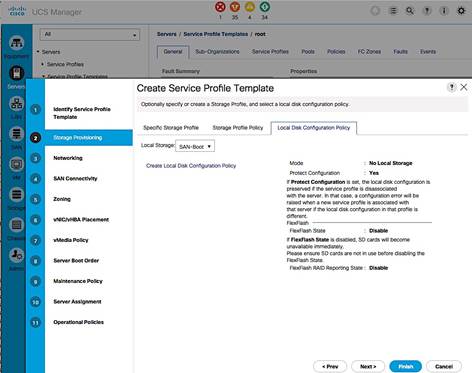Switch to Storage Profile Policy tab
Image resolution: width=472 pixels, height=373 pixels.
point(238,128)
